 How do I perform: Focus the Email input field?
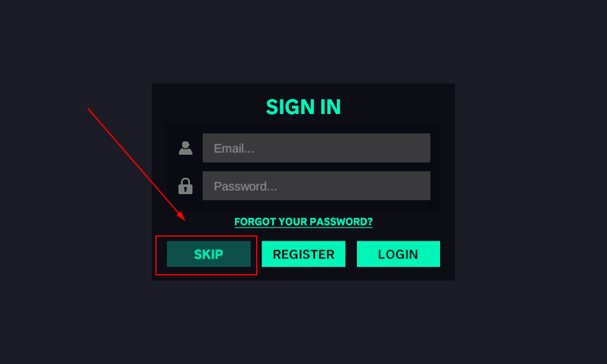[316, 148]
